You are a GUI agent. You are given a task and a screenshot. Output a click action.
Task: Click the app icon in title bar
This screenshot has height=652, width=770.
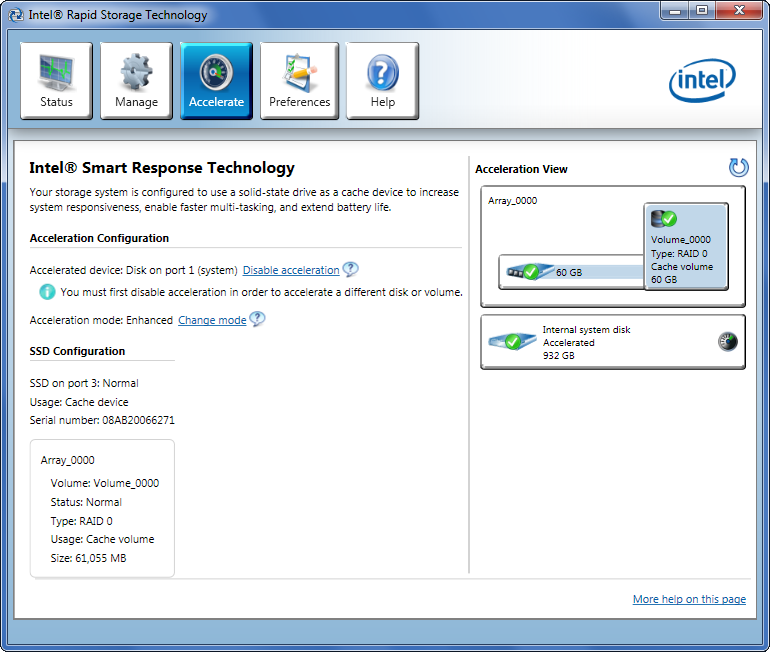[16, 15]
